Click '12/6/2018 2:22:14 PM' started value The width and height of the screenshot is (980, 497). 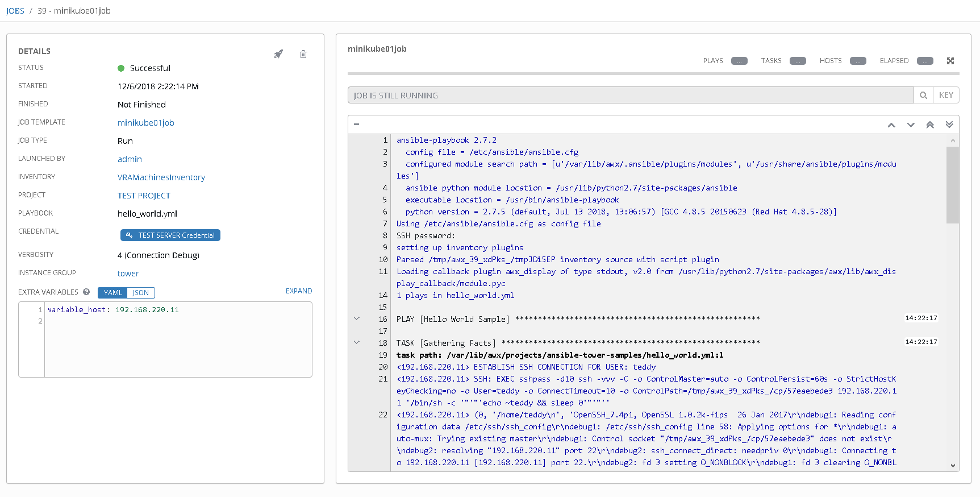158,86
